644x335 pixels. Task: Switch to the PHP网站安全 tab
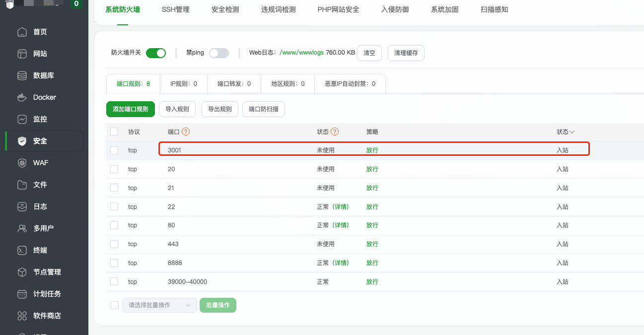point(339,9)
